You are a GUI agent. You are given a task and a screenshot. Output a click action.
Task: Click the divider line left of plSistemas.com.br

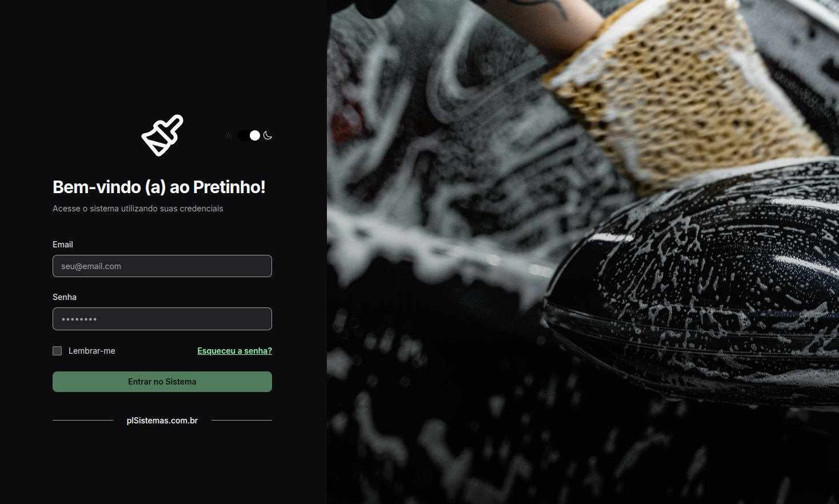pos(83,420)
